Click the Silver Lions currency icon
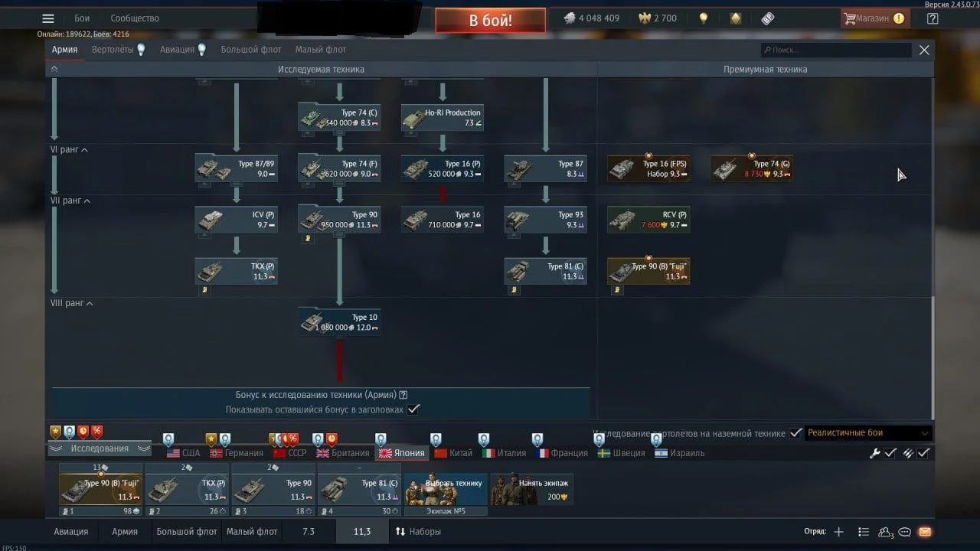980x551 pixels. pyautogui.click(x=570, y=18)
